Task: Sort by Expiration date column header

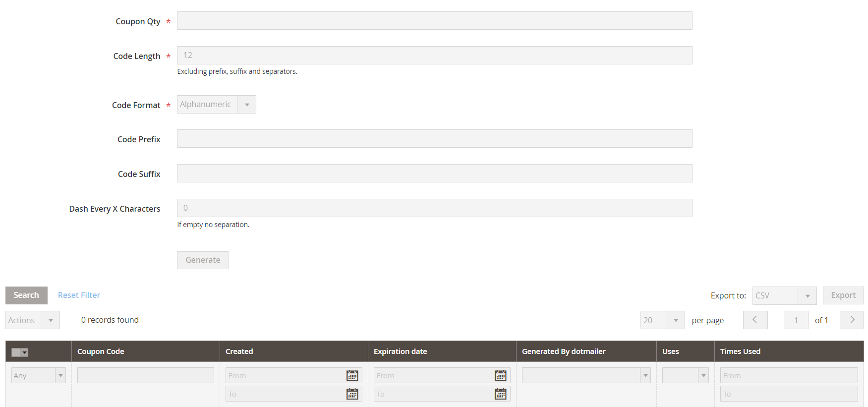Action: pyautogui.click(x=400, y=351)
